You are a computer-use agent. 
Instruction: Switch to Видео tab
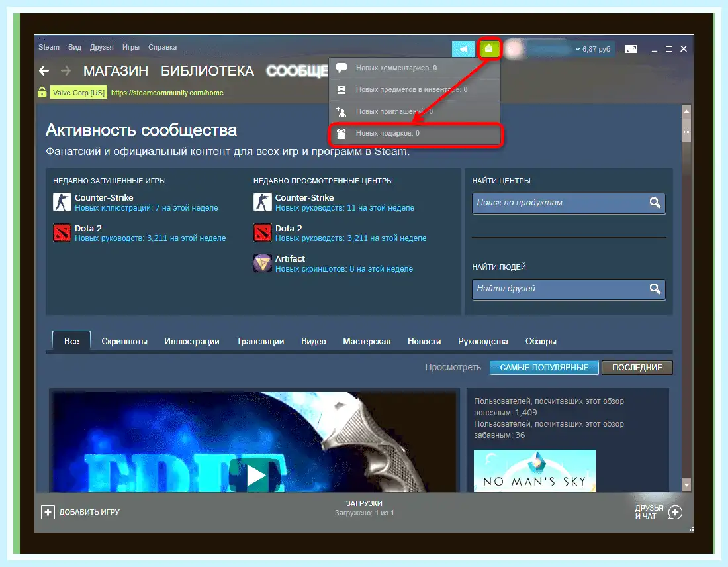[314, 341]
